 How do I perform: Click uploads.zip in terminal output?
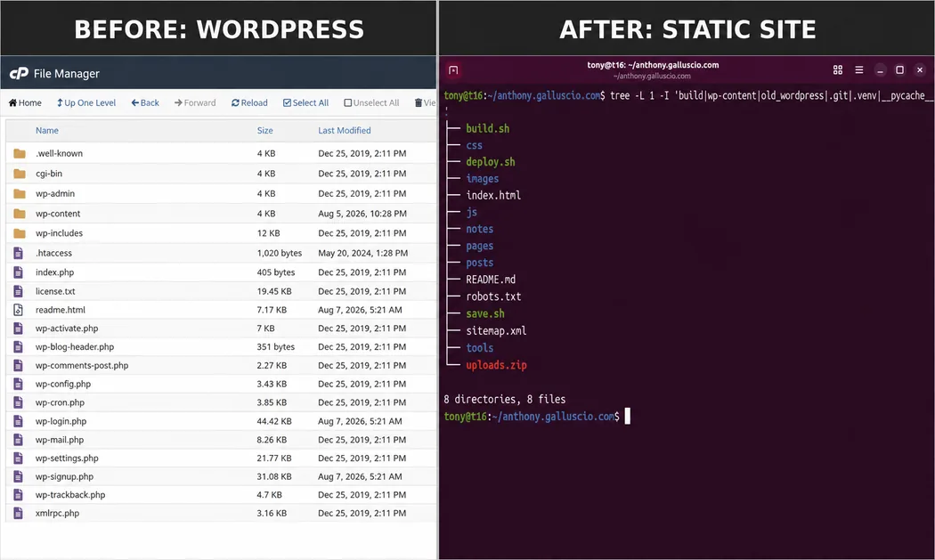(496, 365)
